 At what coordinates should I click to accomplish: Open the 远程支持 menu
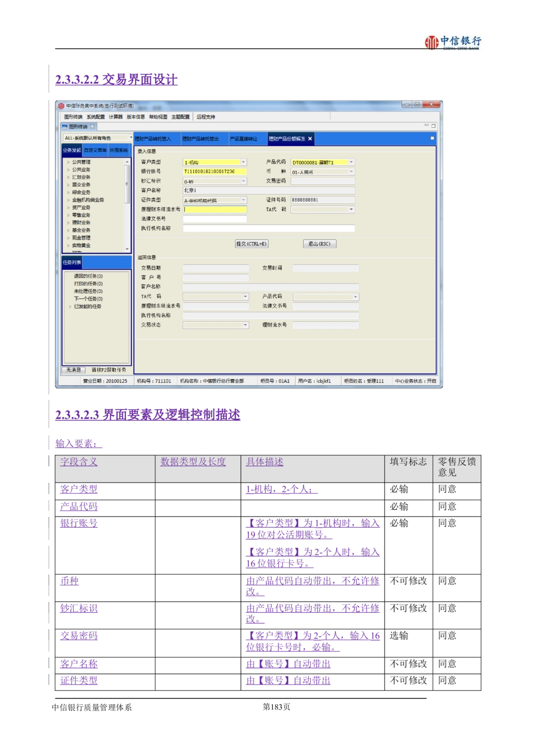click(x=206, y=117)
